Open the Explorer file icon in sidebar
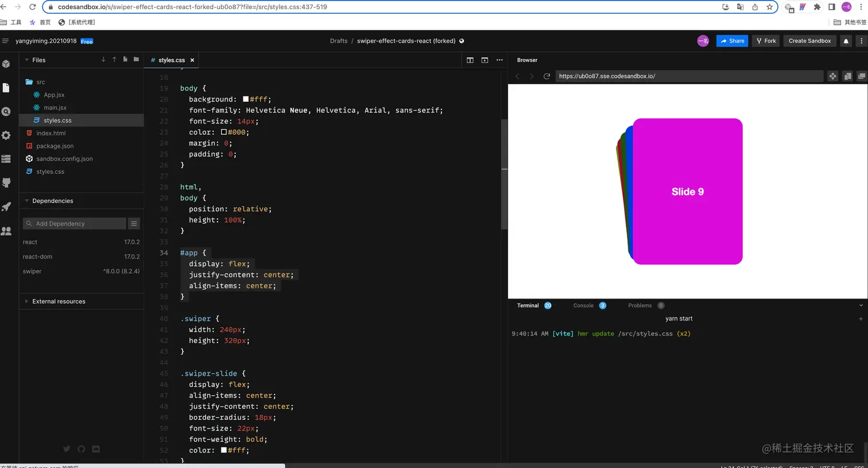Viewport: 868px width, 468px height. (x=6, y=88)
